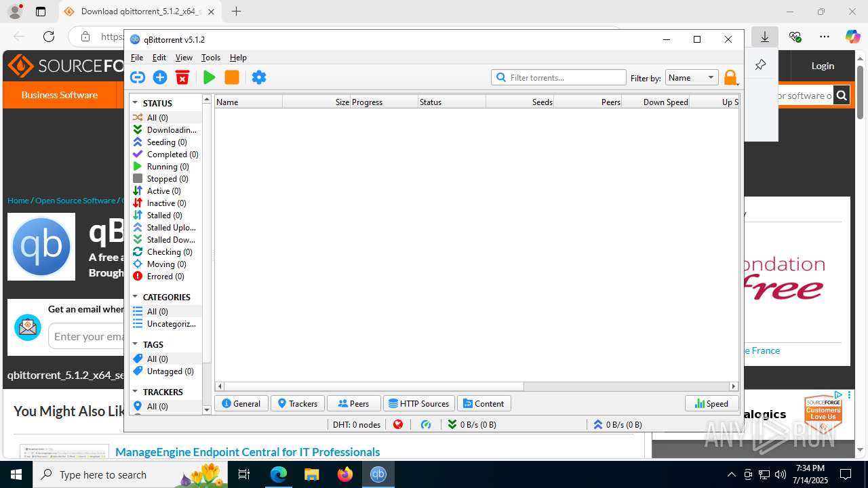This screenshot has width=868, height=488.
Task: Select the Stopped (0) status filter
Action: pyautogui.click(x=166, y=178)
